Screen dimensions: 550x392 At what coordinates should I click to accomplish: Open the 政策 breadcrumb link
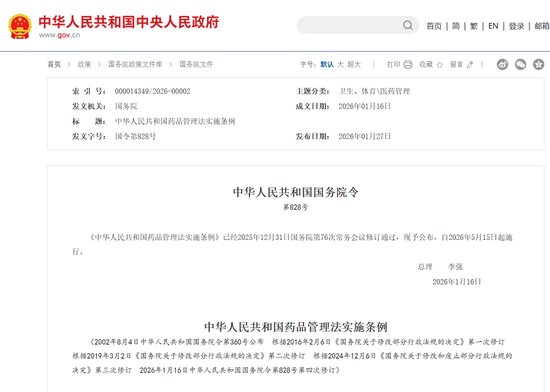tap(84, 65)
